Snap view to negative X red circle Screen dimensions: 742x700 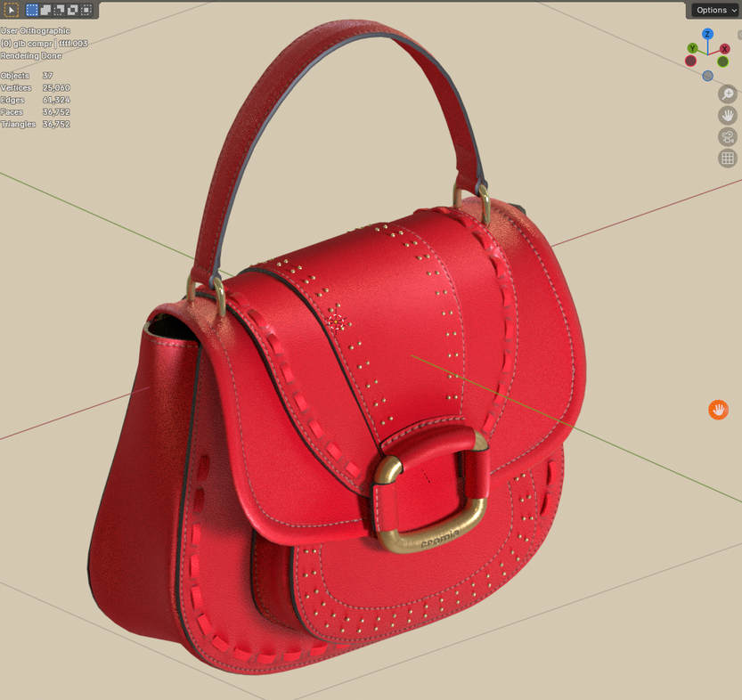[x=690, y=61]
